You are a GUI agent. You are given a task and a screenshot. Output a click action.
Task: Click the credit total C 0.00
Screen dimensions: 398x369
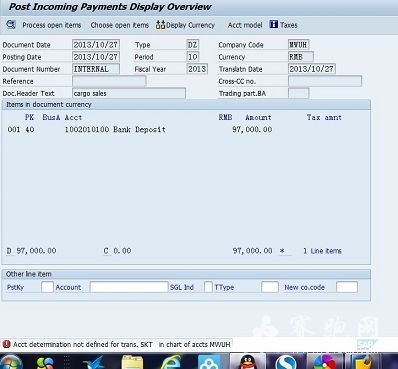(117, 251)
